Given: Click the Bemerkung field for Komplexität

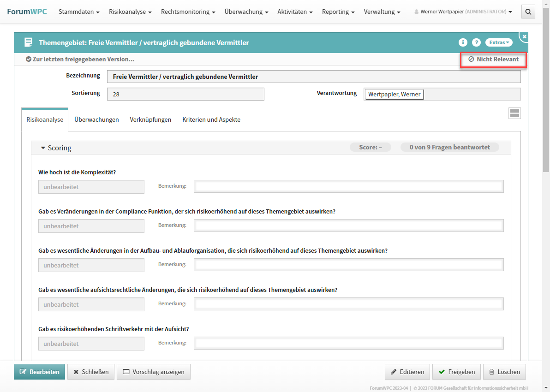Looking at the screenshot, I should click(x=348, y=187).
